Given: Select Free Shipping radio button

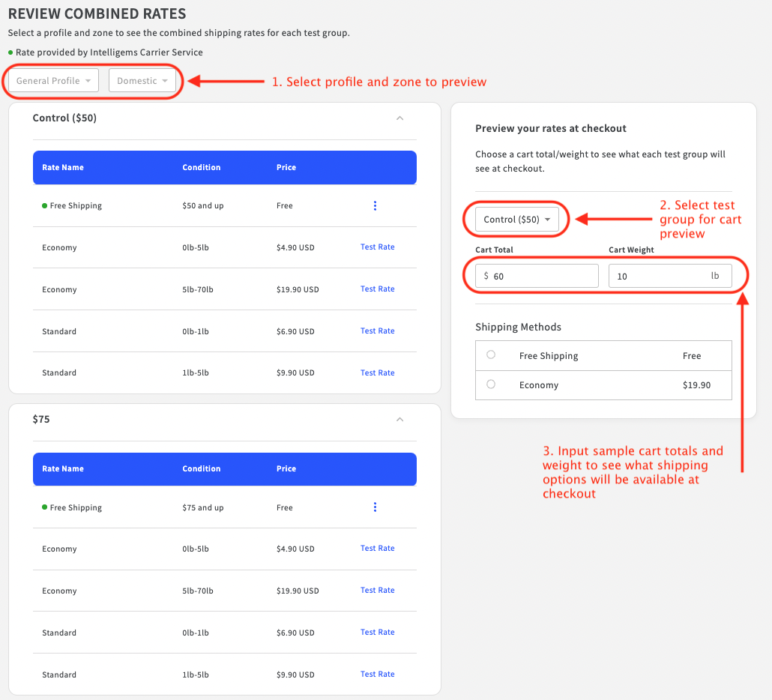Looking at the screenshot, I should click(x=491, y=355).
